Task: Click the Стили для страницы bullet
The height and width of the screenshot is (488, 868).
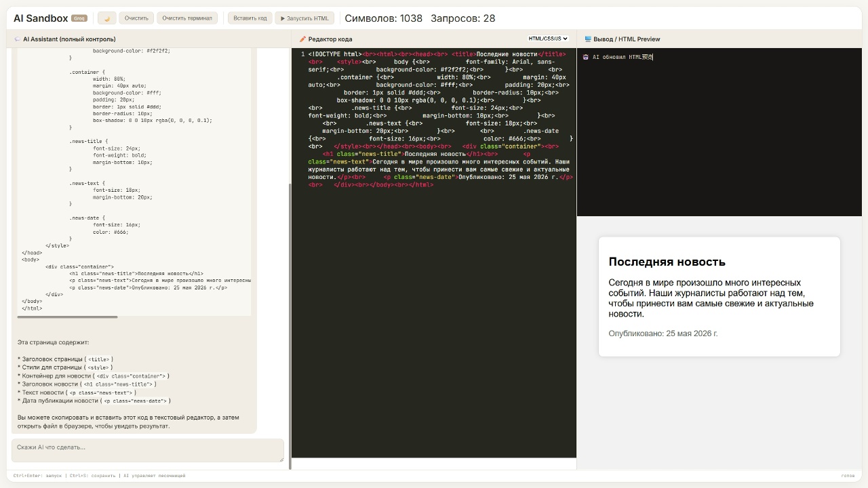Action: (65, 367)
